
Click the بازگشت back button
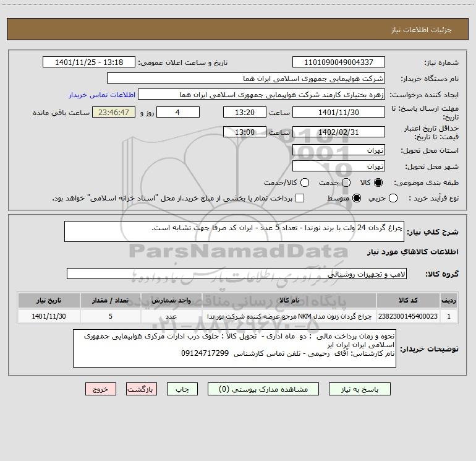point(142,389)
